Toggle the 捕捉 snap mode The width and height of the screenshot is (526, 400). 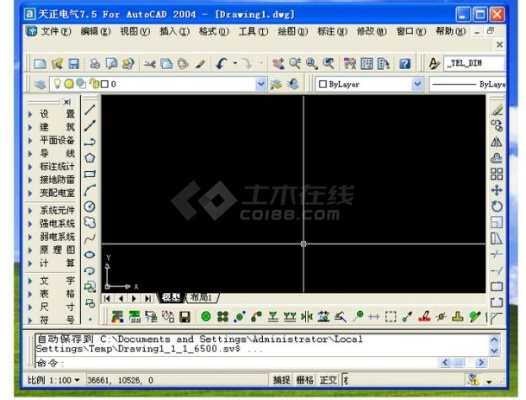tap(281, 380)
